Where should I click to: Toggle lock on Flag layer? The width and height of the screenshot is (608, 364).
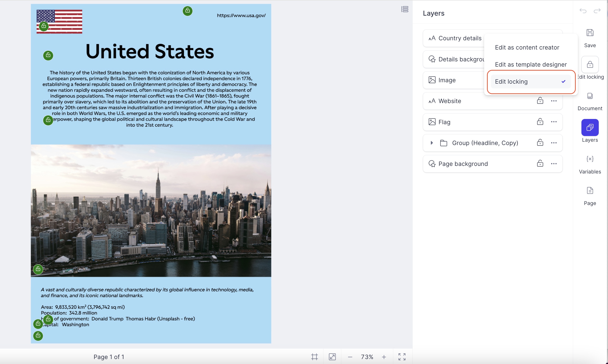coord(540,122)
